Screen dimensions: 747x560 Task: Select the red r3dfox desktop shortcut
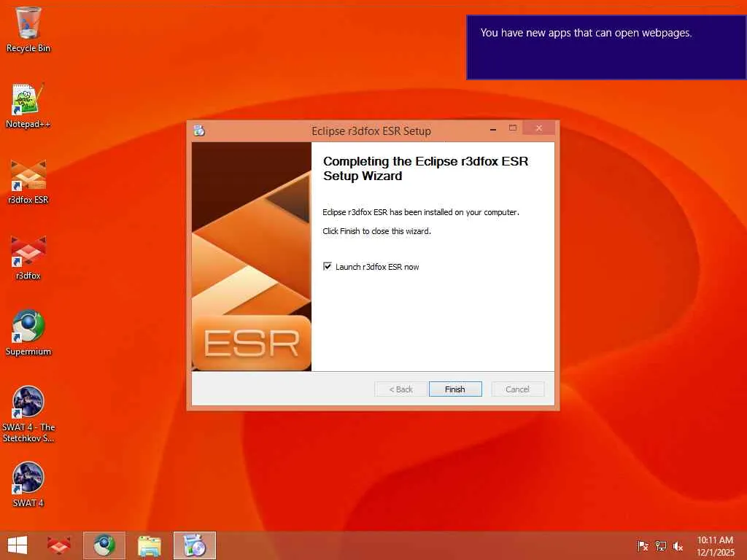[28, 257]
